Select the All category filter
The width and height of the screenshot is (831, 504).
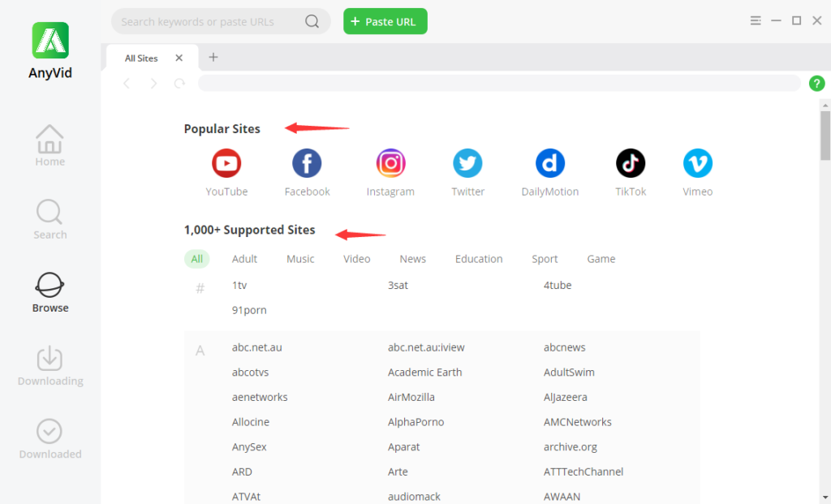(196, 259)
